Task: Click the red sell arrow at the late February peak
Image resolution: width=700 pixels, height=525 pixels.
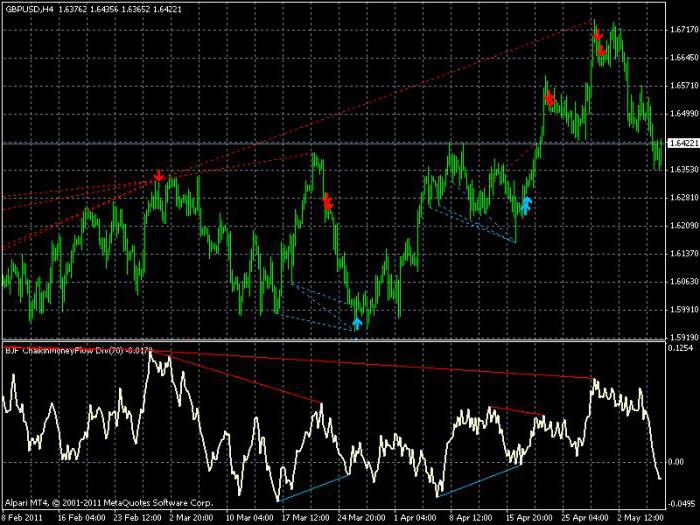Action: point(158,176)
